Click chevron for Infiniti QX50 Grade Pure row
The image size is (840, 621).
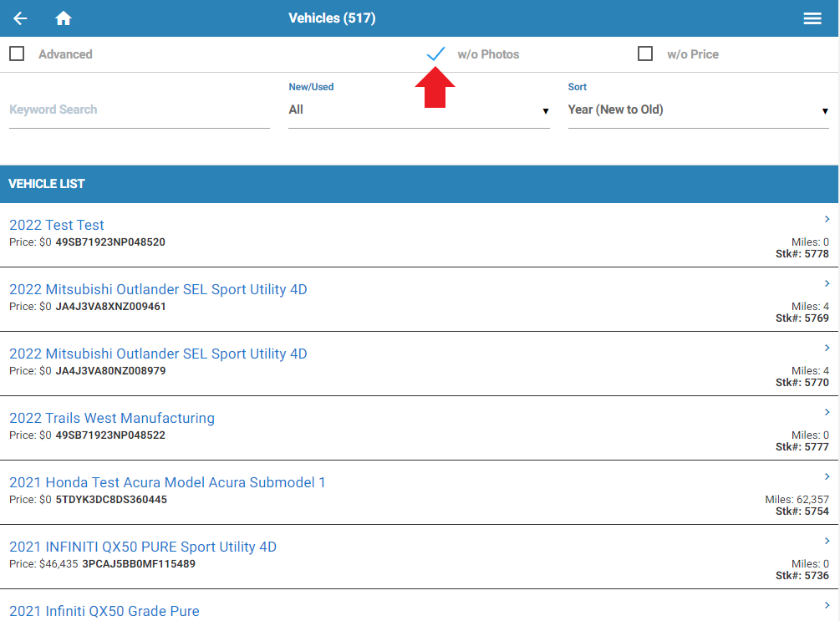(x=827, y=605)
